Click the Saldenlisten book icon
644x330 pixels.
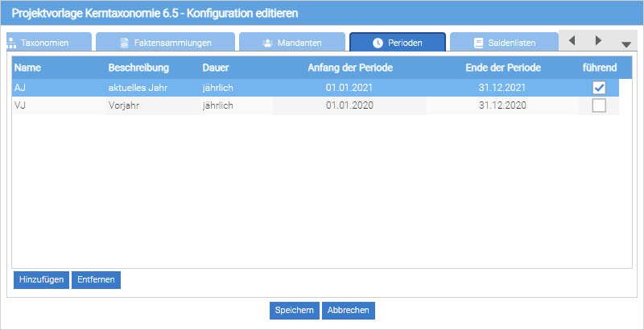(x=479, y=42)
